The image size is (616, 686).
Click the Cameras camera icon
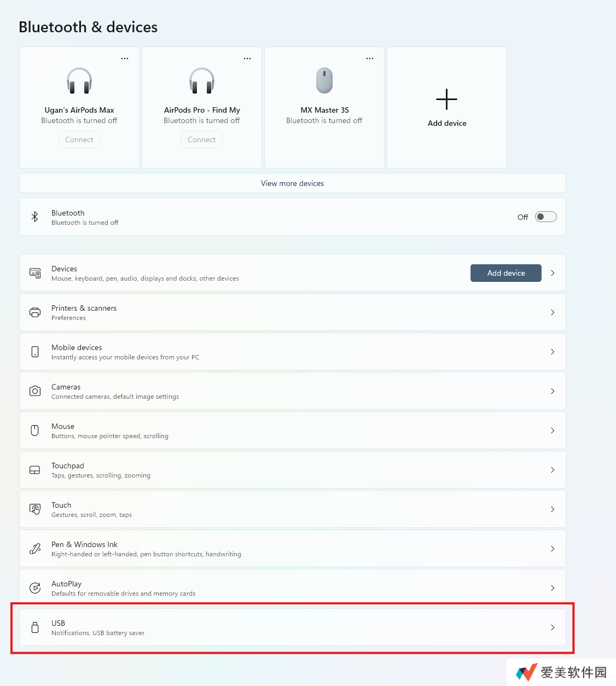[35, 391]
